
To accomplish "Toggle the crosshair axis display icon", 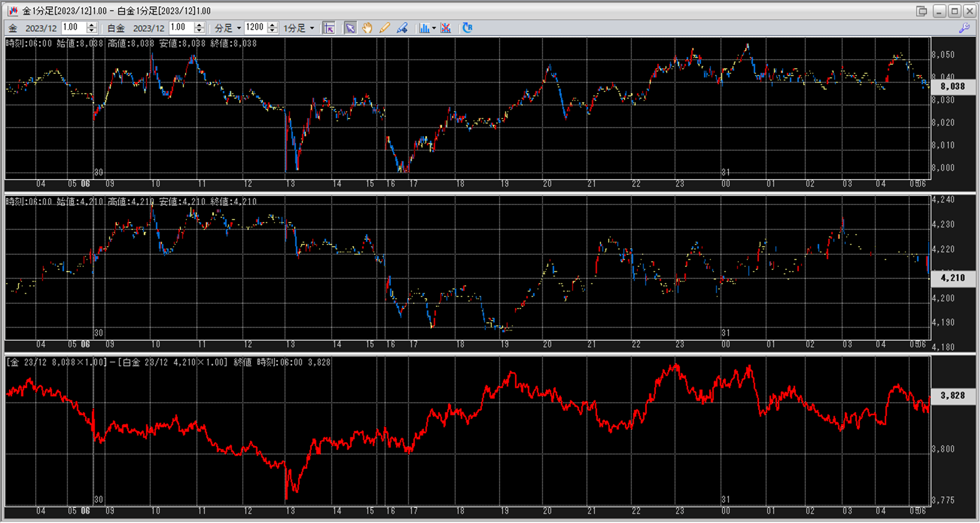I will click(329, 28).
